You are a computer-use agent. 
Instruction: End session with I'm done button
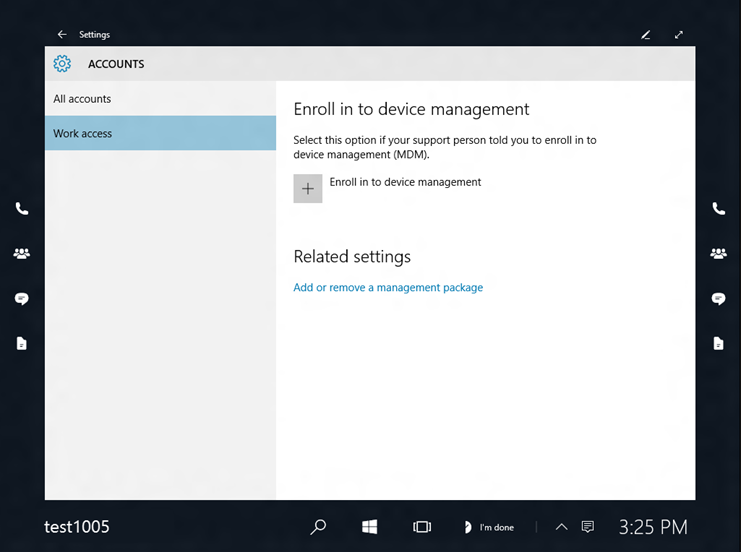click(489, 528)
